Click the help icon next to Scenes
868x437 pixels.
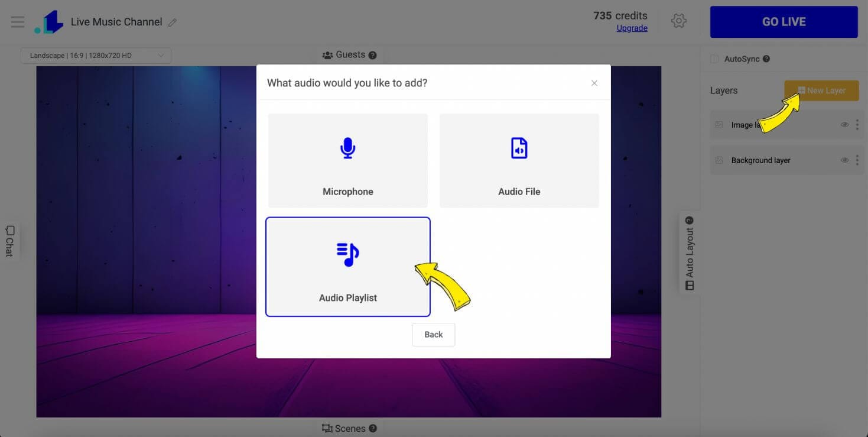tap(372, 428)
